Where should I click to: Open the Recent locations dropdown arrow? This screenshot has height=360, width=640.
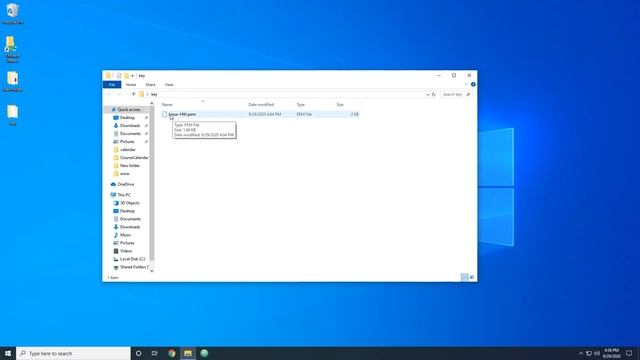126,94
